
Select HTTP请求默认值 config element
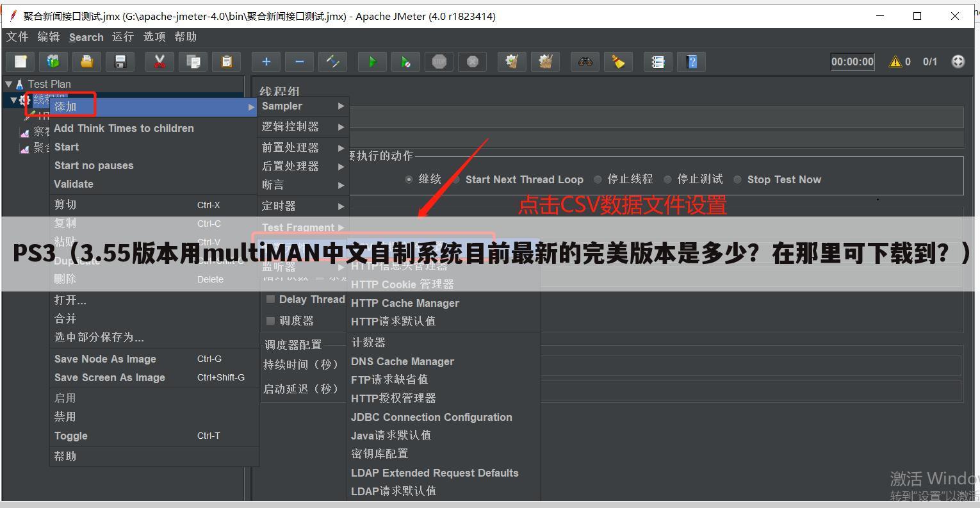443,321
